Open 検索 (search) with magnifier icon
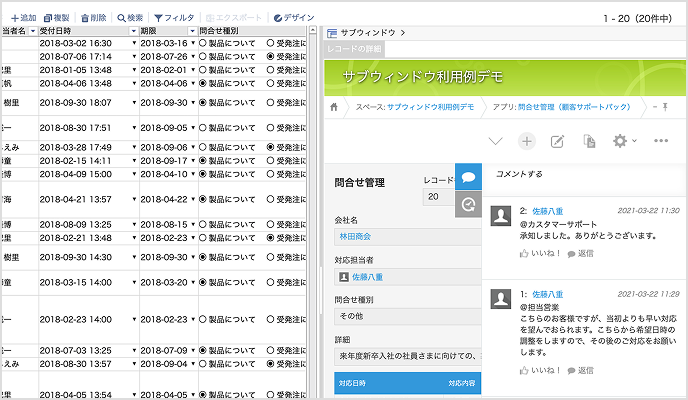 click(128, 18)
